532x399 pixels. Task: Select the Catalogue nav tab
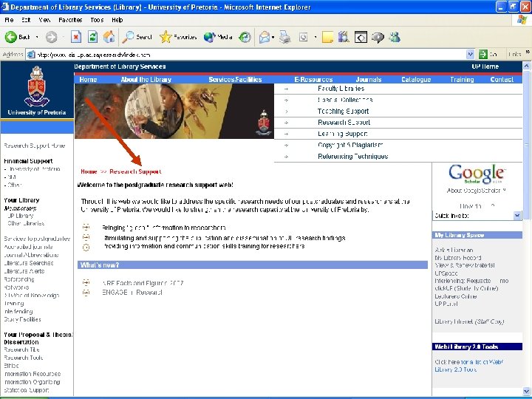pos(416,80)
